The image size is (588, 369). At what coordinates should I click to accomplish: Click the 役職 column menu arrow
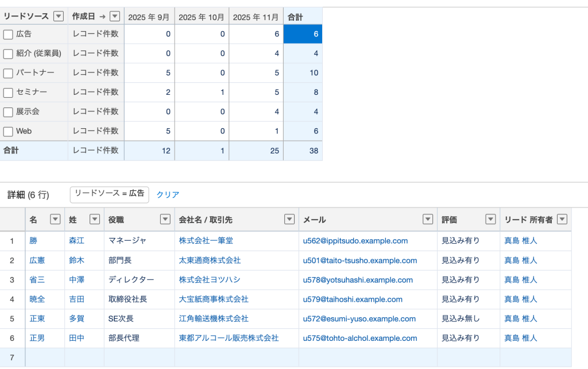pyautogui.click(x=165, y=219)
